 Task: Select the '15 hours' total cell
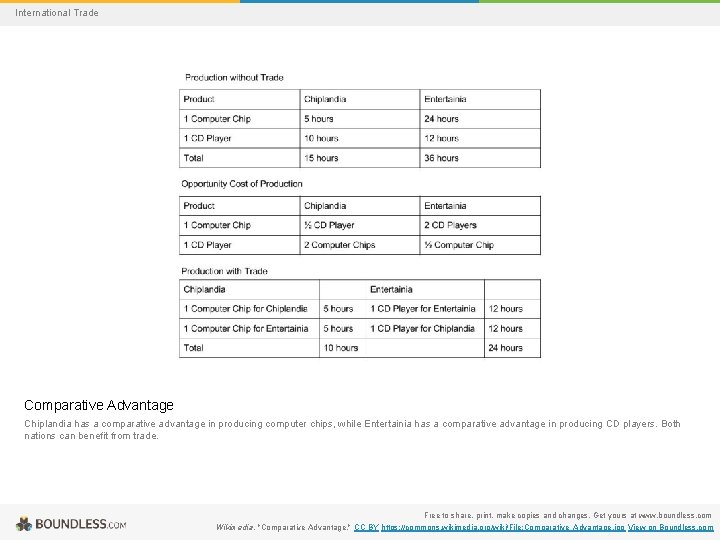pos(360,158)
